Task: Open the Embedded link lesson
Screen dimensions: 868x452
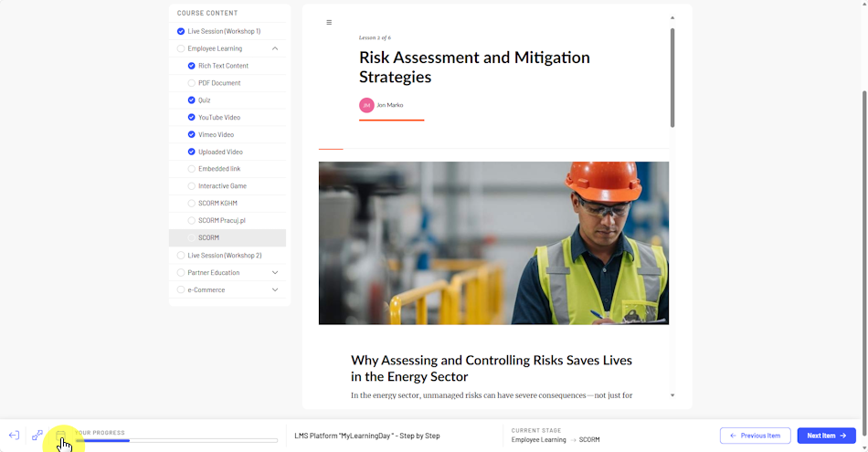Action: (219, 169)
